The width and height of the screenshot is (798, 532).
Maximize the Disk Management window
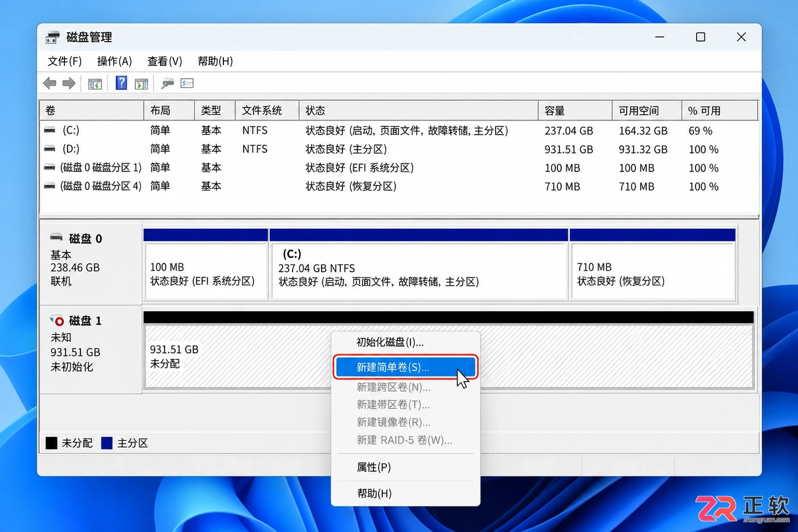(x=700, y=37)
